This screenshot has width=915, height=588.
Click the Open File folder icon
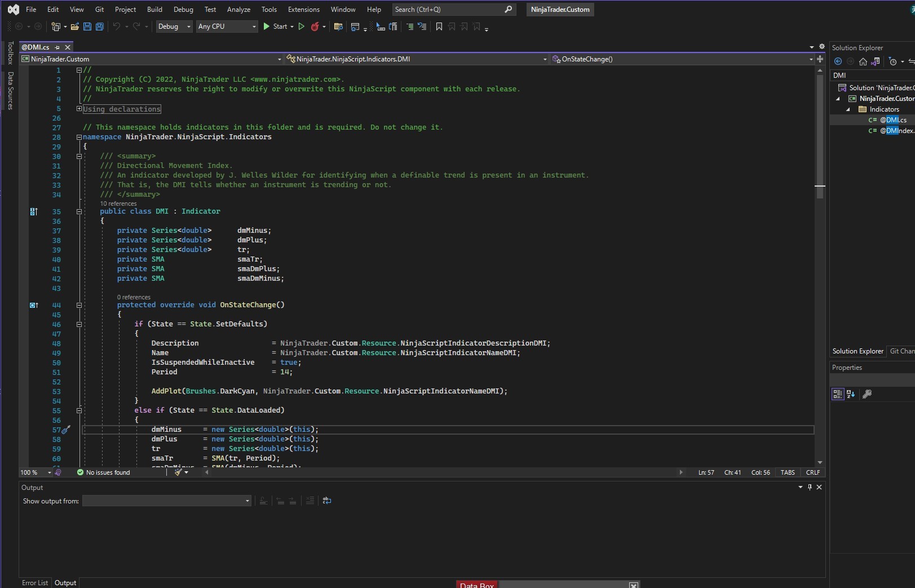pos(74,26)
